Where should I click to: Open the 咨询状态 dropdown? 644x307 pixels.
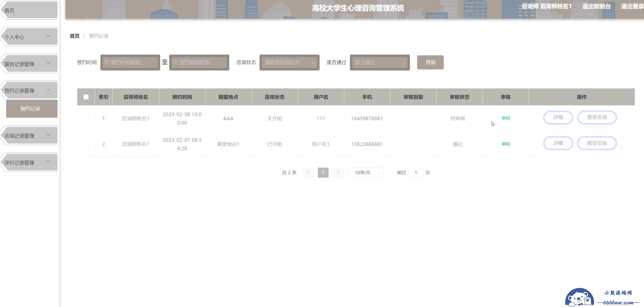289,62
